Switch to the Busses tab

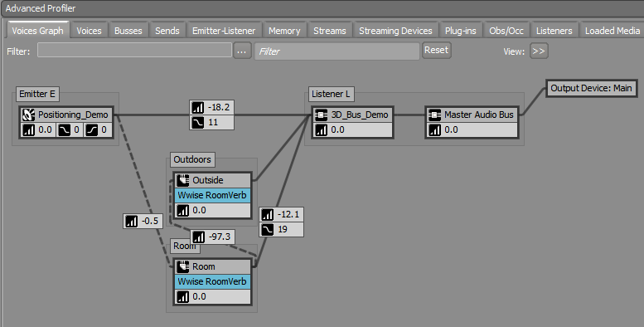pos(128,31)
